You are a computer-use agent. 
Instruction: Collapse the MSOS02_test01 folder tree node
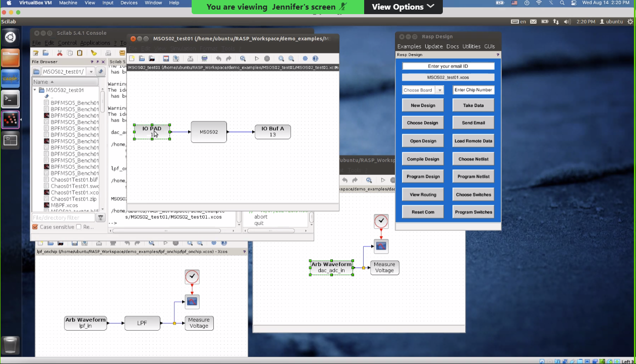point(35,90)
